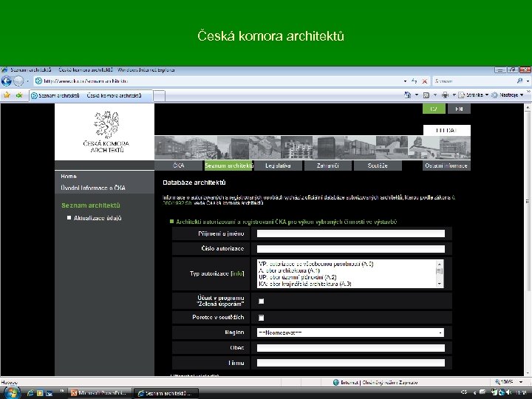Open the recent pages dropdown arrow
This screenshot has width=532, height=399.
click(x=28, y=81)
